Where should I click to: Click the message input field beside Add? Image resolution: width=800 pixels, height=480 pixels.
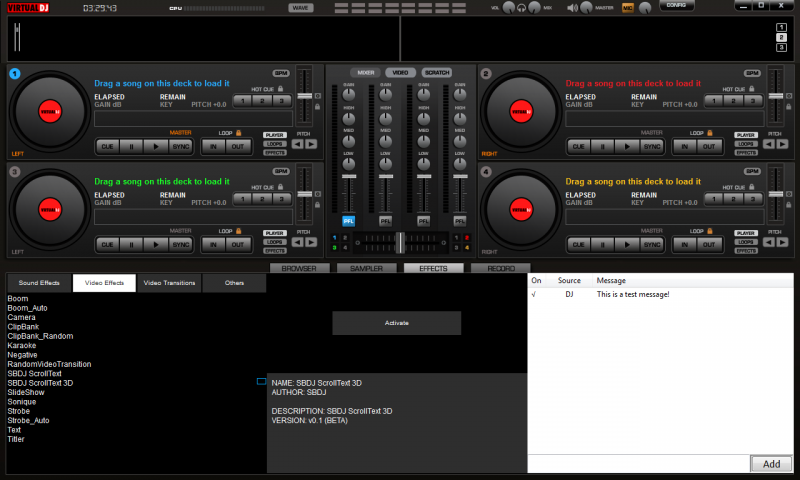pos(639,464)
